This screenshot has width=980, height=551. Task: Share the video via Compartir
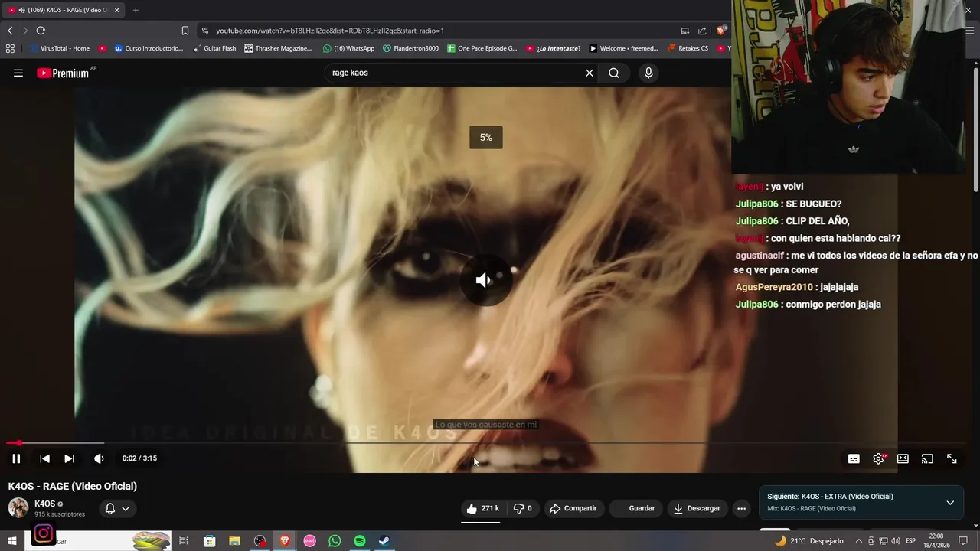(573, 508)
